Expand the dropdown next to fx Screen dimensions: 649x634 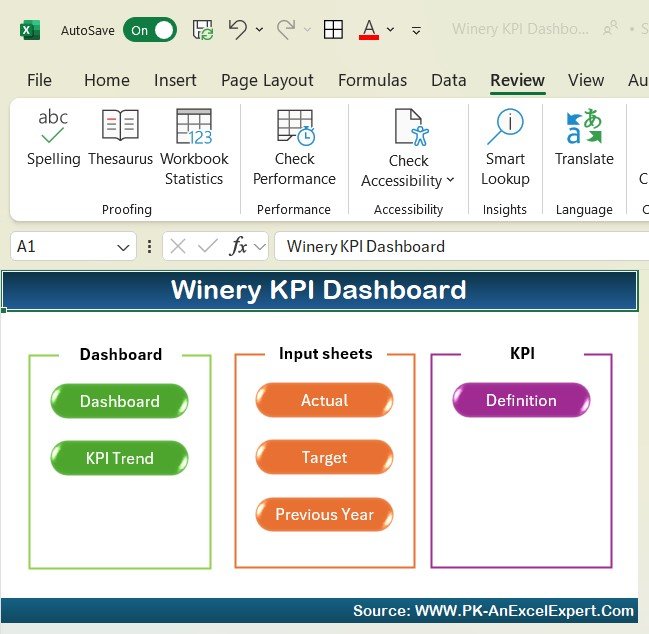[260, 247]
